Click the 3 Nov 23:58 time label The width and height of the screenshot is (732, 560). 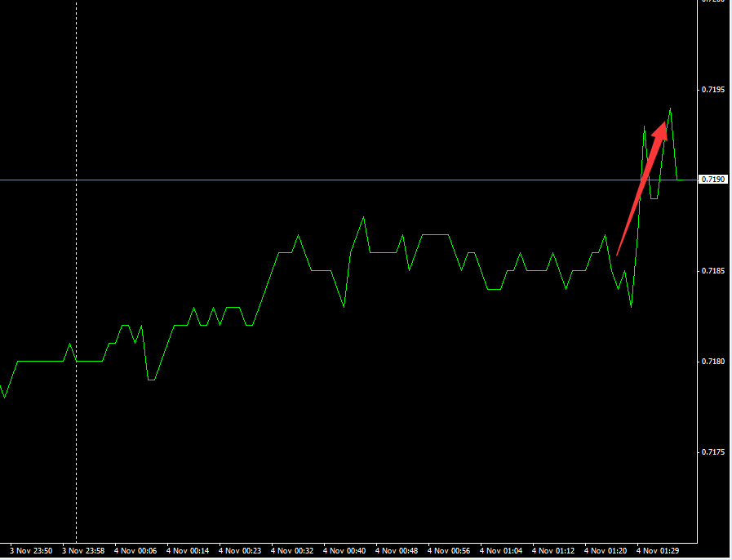pyautogui.click(x=83, y=551)
